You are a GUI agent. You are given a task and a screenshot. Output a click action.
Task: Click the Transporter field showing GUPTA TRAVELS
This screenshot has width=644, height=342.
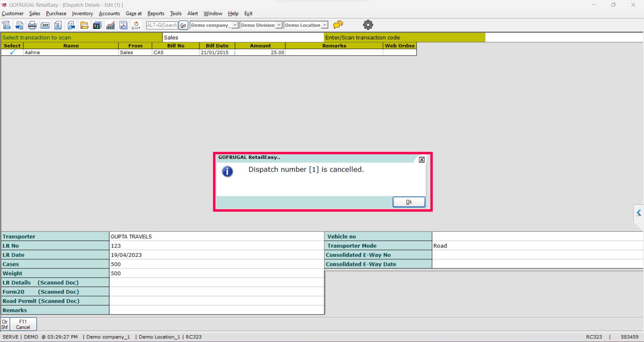(x=217, y=236)
